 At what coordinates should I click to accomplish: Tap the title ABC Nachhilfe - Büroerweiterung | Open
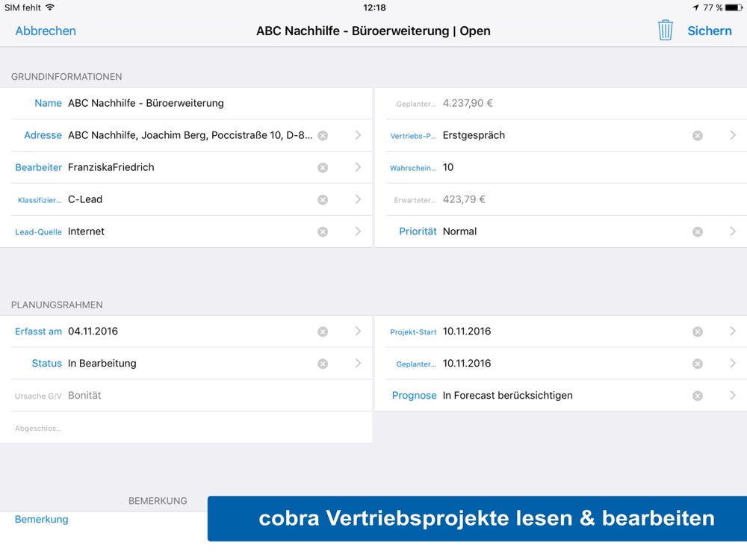pyautogui.click(x=373, y=31)
